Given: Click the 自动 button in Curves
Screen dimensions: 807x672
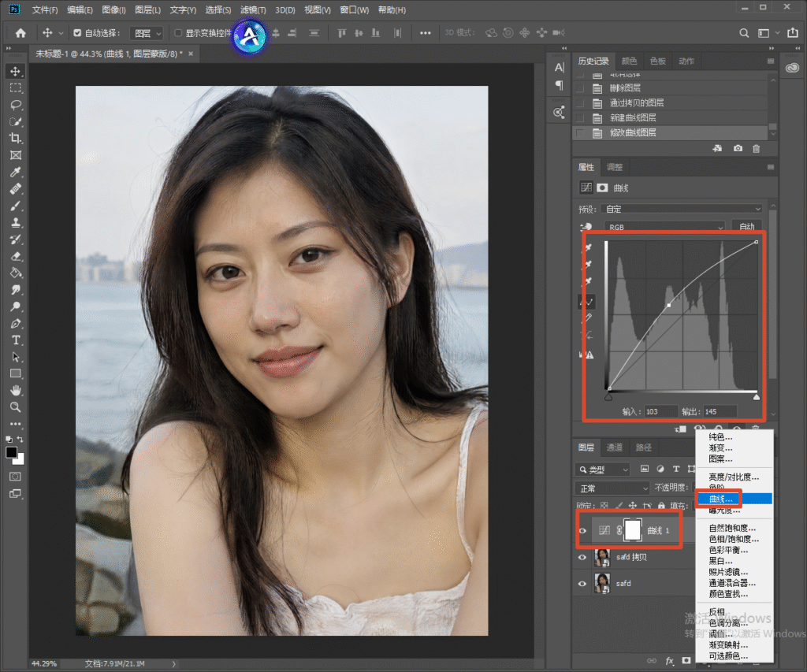Looking at the screenshot, I should point(747,227).
